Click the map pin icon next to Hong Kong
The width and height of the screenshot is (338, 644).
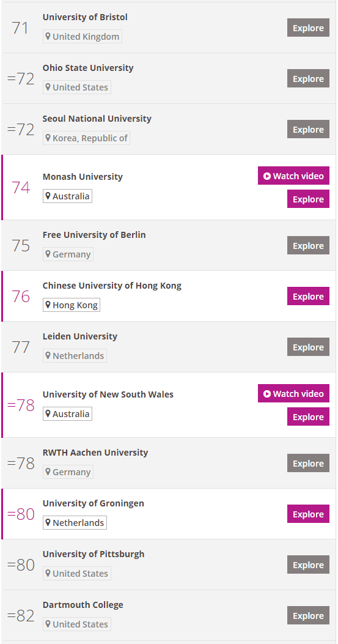[x=48, y=305]
